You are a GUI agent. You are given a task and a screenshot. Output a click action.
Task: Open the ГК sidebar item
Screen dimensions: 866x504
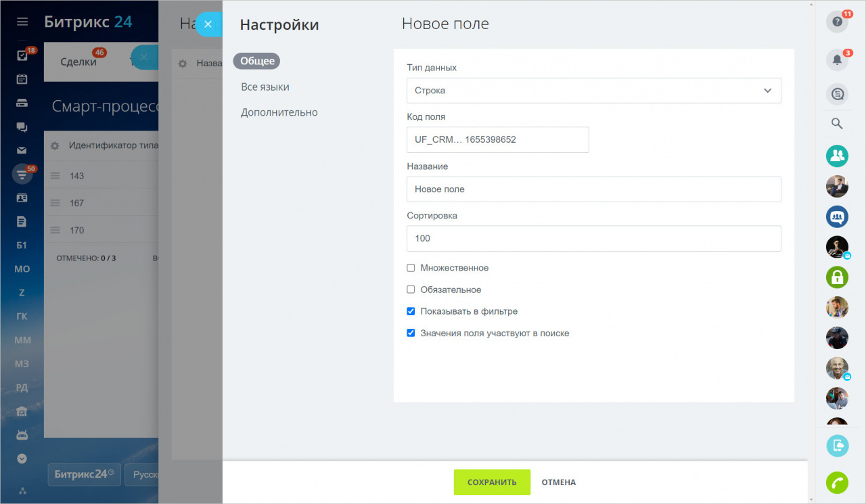(22, 316)
